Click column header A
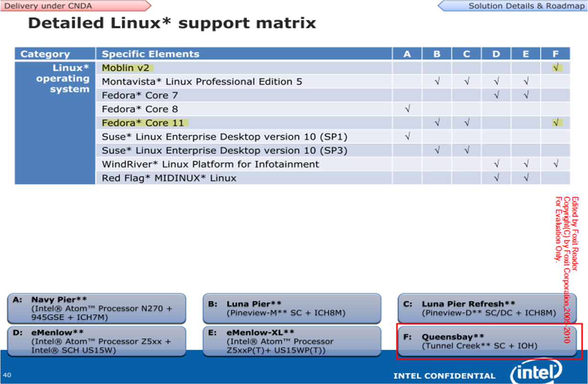The height and width of the screenshot is (384, 588). point(407,54)
